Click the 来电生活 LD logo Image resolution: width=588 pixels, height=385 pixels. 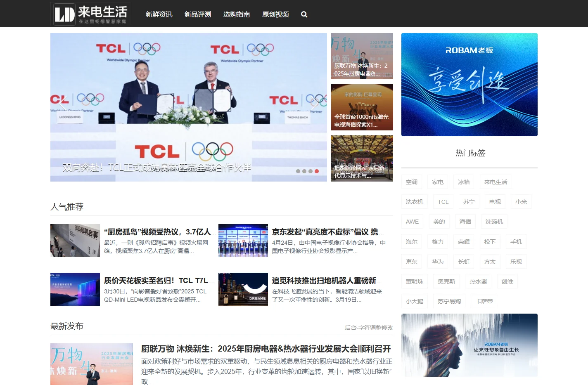(91, 14)
